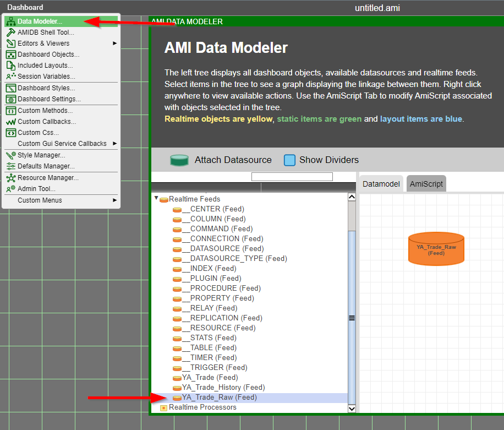Collapse the Realtime Feeds tree node
Image resolution: width=504 pixels, height=430 pixels.
click(156, 198)
